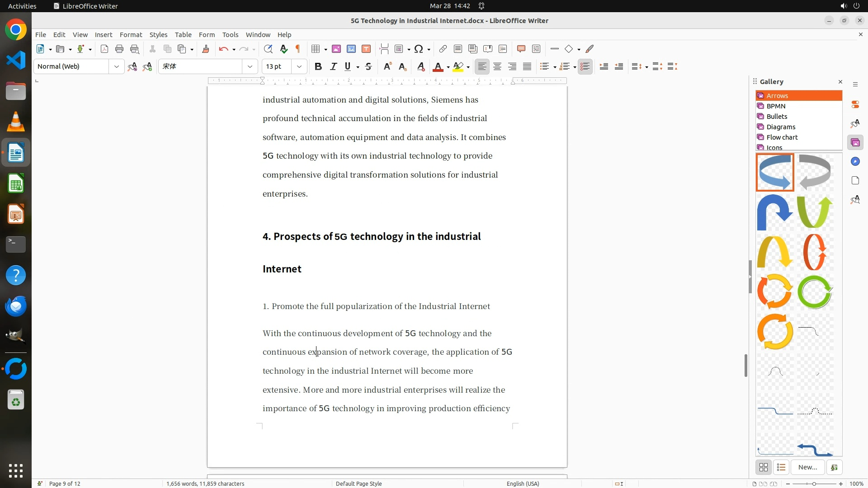868x488 pixels.
Task: Toggle formatting marks pilcrow icon
Action: [x=298, y=49]
